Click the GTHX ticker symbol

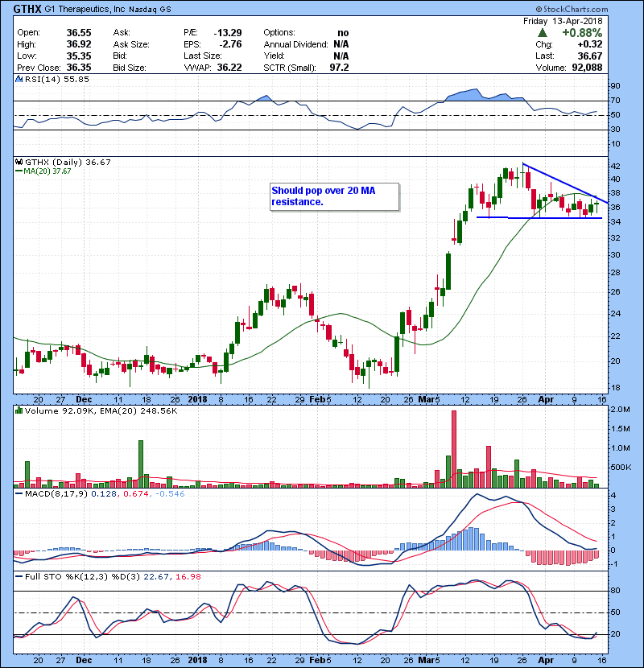(27, 9)
